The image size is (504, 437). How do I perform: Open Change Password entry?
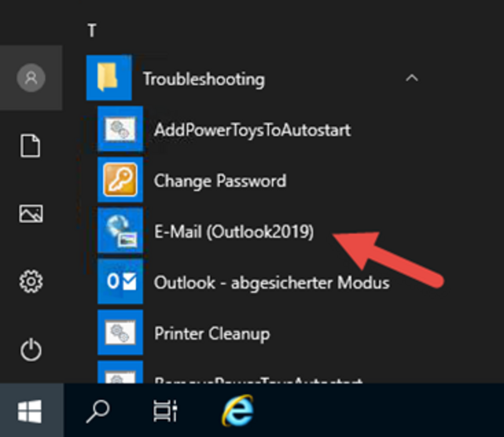(220, 181)
